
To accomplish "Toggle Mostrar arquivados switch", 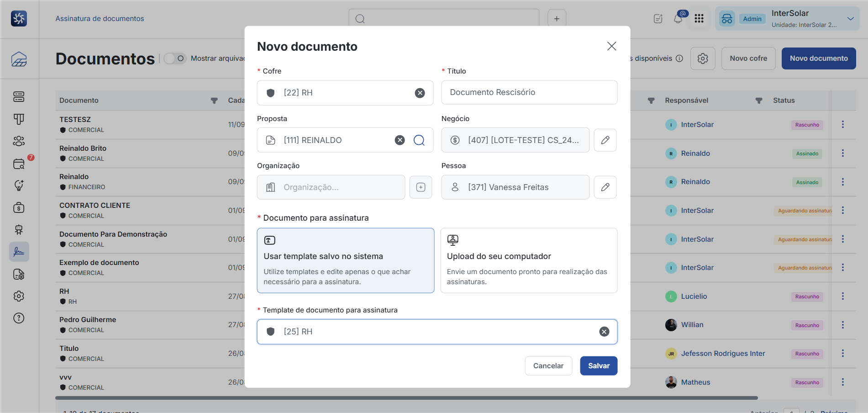I will (175, 58).
